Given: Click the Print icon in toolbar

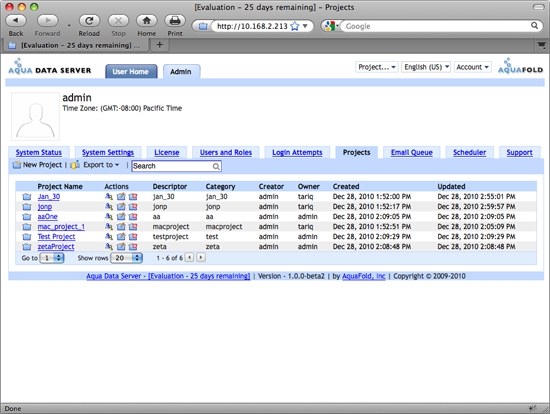Looking at the screenshot, I should click(x=175, y=21).
